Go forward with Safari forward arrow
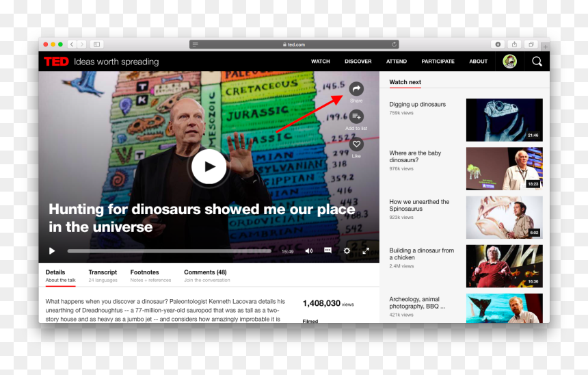 click(x=82, y=44)
